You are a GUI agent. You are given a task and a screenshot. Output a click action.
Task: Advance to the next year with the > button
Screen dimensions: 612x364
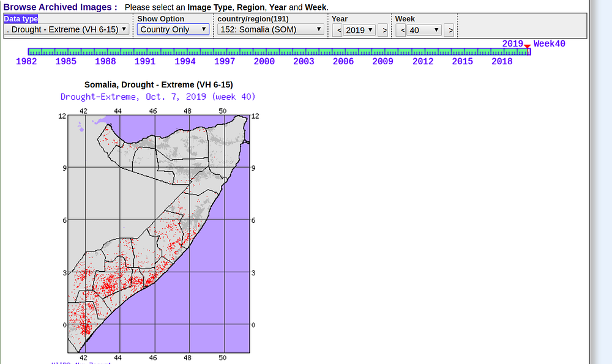coord(384,30)
